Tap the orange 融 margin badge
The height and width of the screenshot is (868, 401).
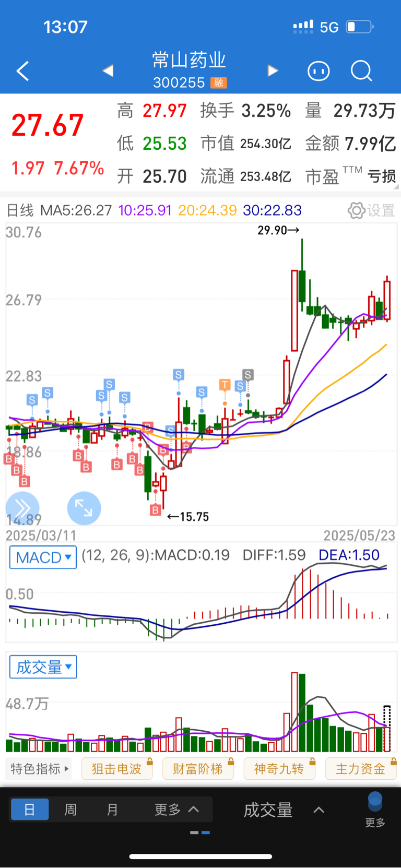pyautogui.click(x=219, y=82)
